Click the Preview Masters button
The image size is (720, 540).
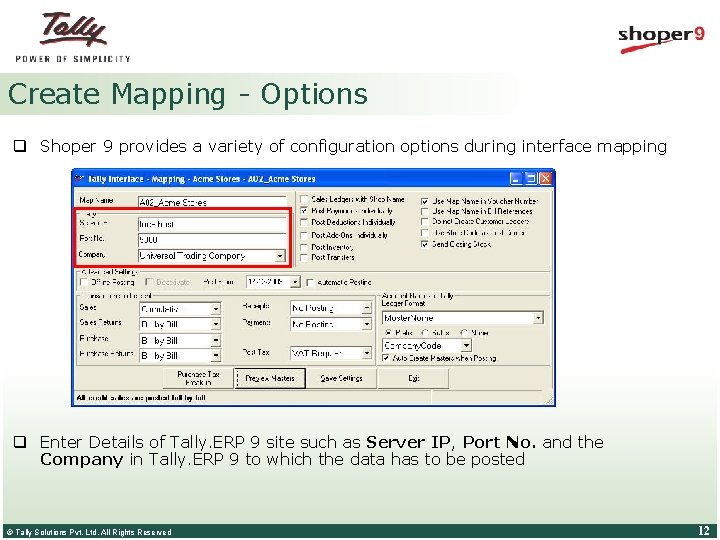pyautogui.click(x=270, y=378)
